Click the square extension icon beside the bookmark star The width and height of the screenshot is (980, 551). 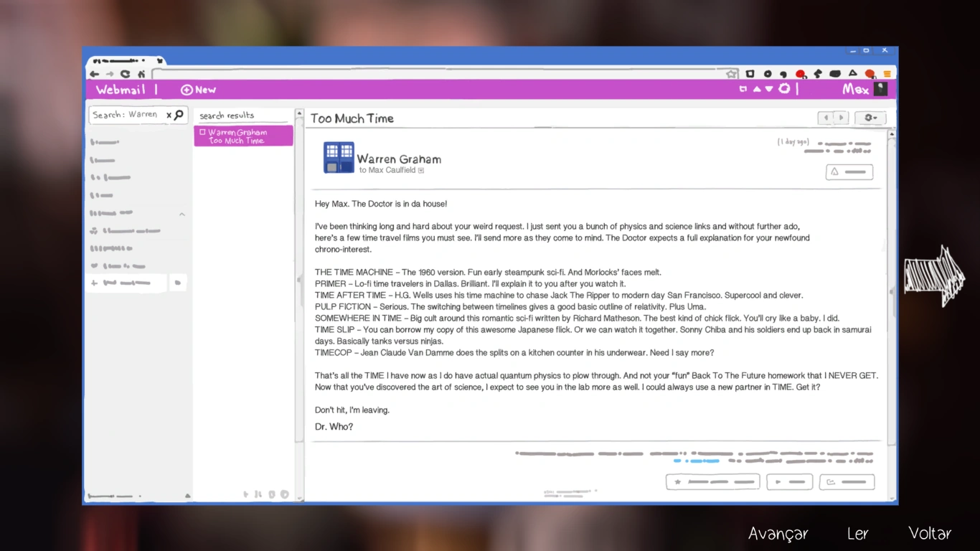pos(750,74)
